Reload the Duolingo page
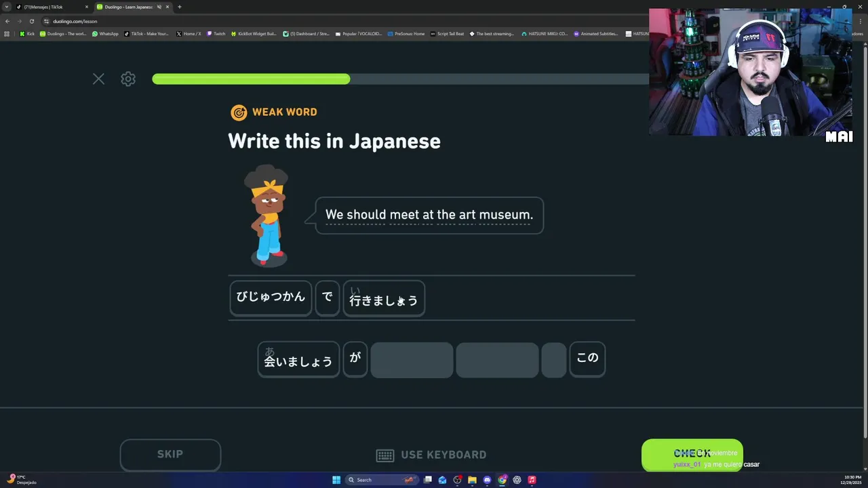Image resolution: width=868 pixels, height=488 pixels. pos(31,21)
